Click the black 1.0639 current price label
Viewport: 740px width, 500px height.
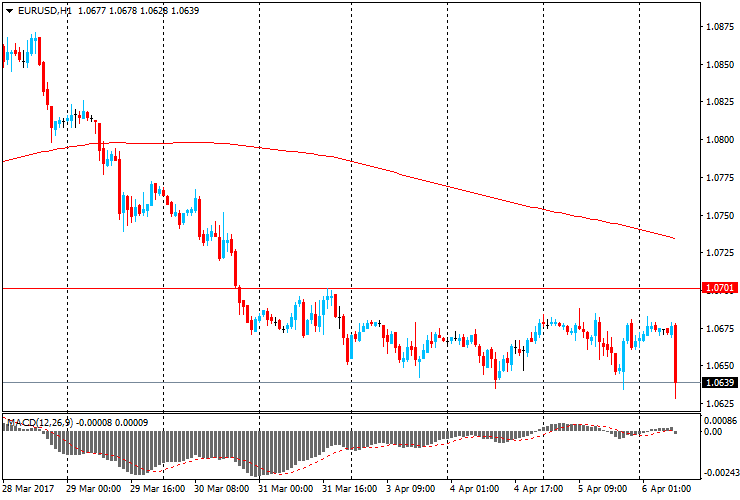(720, 382)
